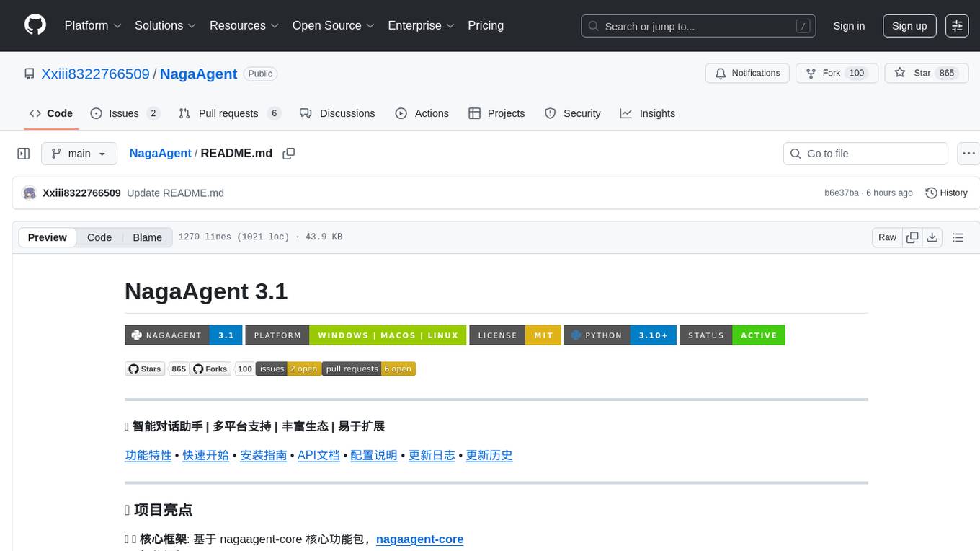Expand the Solutions dropdown
Screen dimensions: 980x551
165,25
